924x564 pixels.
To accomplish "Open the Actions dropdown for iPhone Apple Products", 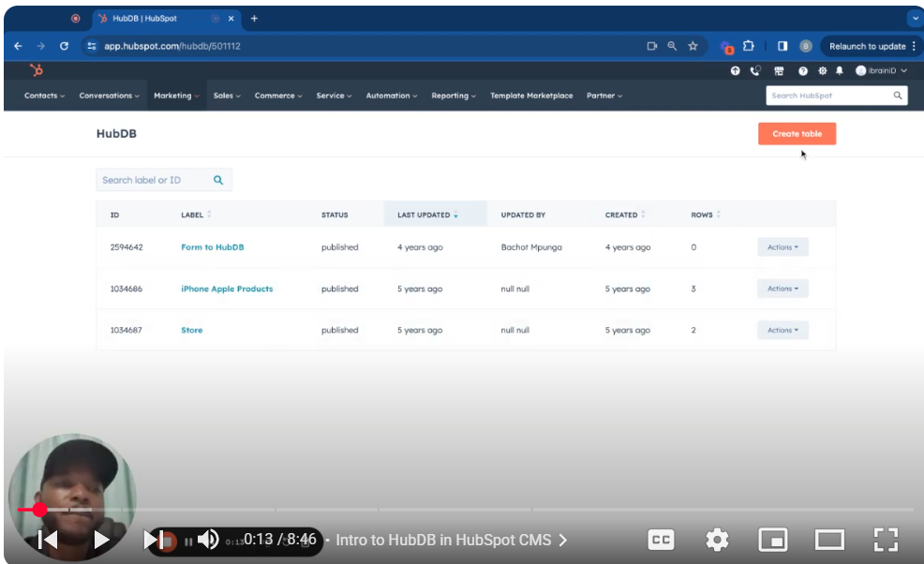I will click(782, 289).
